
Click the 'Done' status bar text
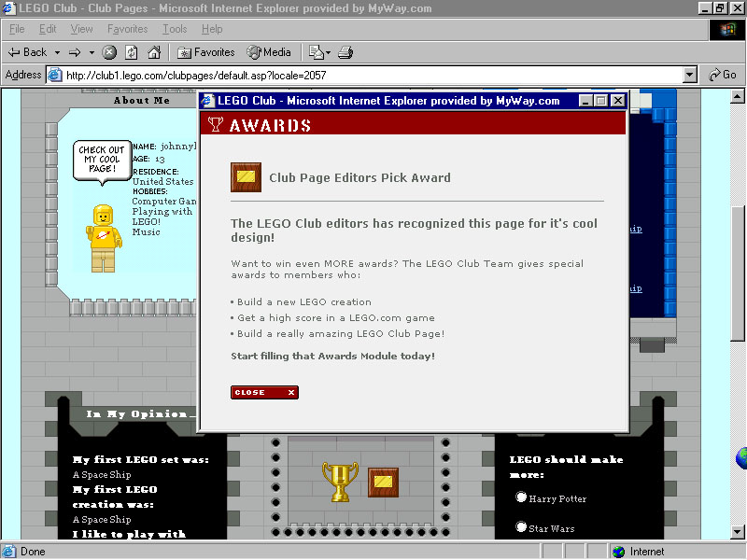point(33,552)
